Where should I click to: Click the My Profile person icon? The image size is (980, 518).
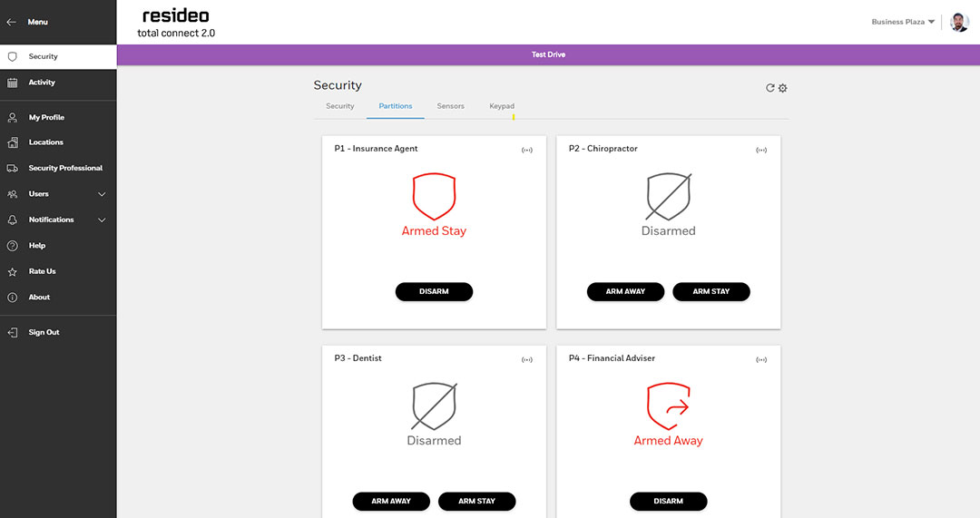pos(12,117)
